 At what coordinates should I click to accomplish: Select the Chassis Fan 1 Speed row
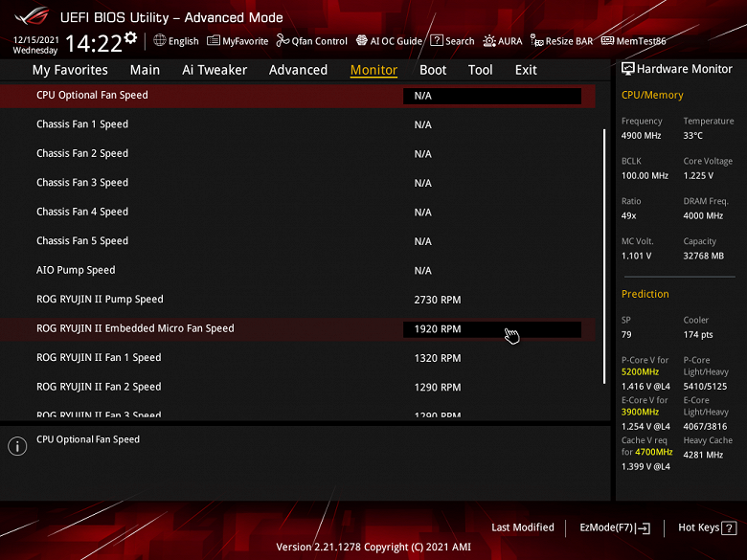298,124
